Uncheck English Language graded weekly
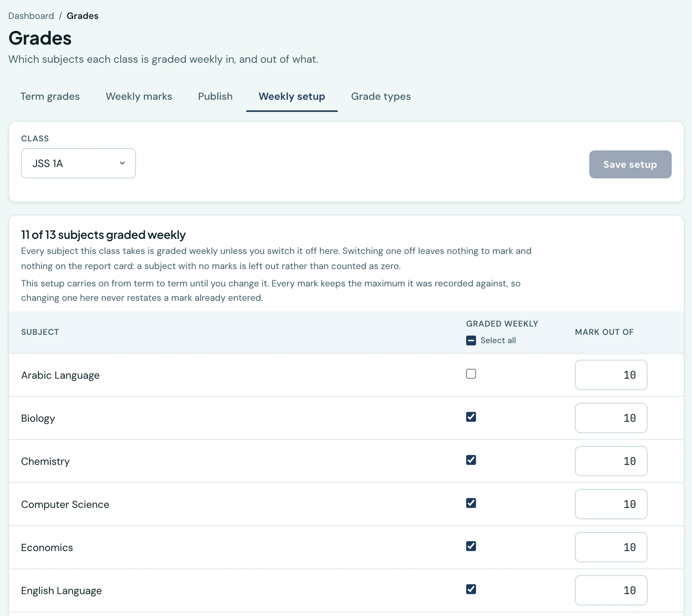Viewport: 692px width, 616px height. [471, 589]
